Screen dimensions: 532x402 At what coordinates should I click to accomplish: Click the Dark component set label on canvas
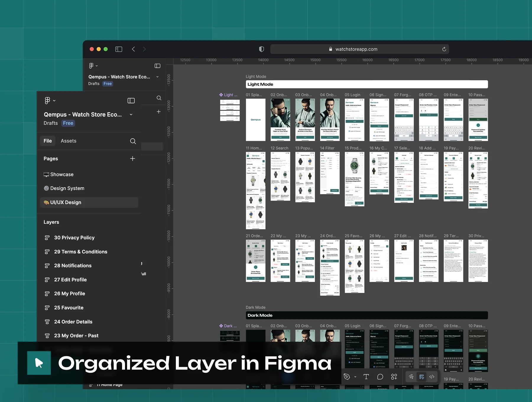pos(228,326)
